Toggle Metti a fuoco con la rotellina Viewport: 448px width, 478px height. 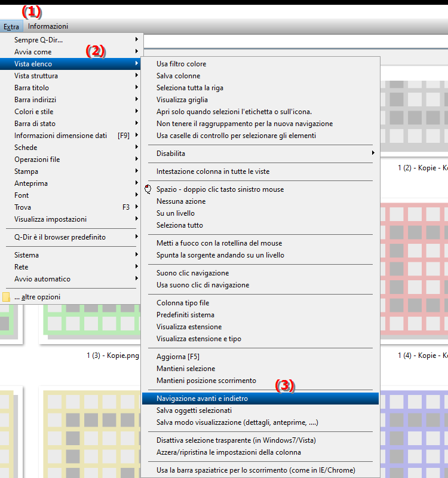coord(260,243)
